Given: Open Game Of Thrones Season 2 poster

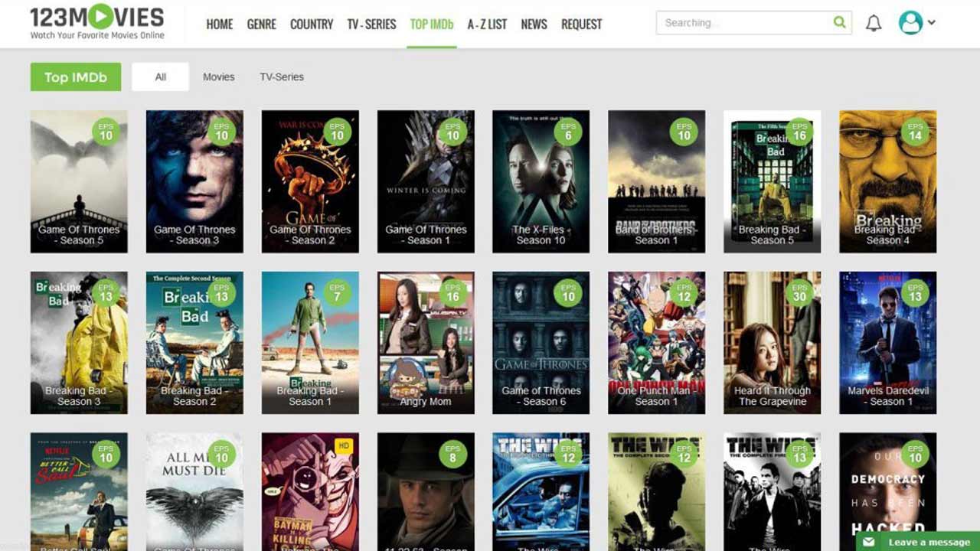Looking at the screenshot, I should pyautogui.click(x=310, y=181).
